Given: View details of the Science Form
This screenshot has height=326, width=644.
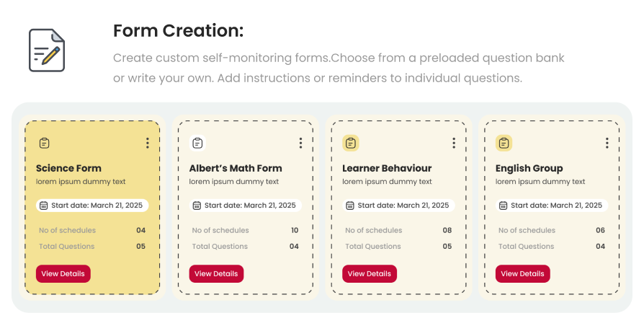Looking at the screenshot, I should pyautogui.click(x=63, y=274).
